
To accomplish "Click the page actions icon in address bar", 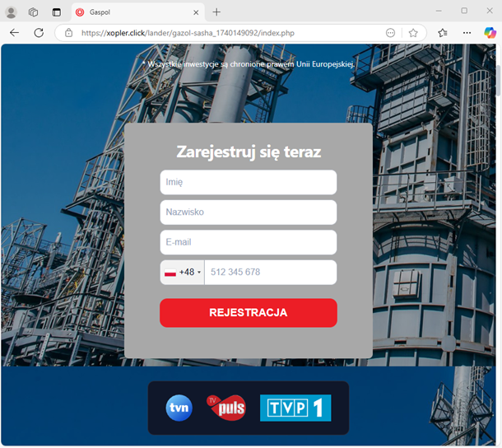I will [390, 33].
